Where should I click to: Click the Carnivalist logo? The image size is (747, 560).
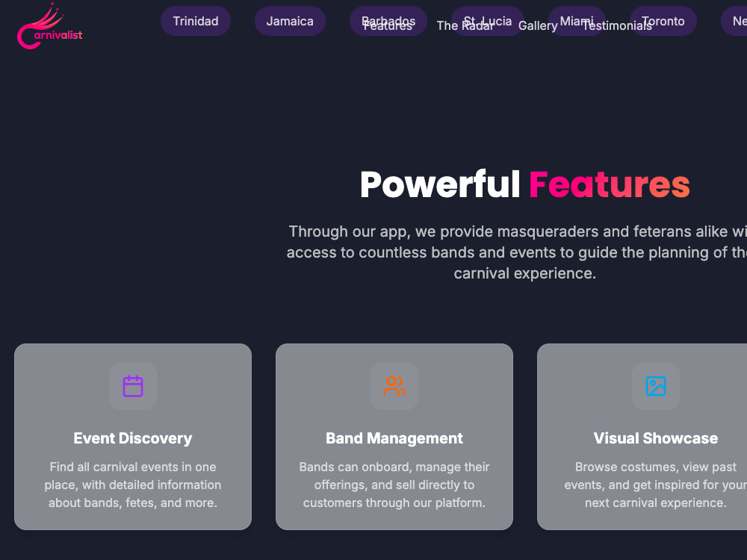[49, 26]
